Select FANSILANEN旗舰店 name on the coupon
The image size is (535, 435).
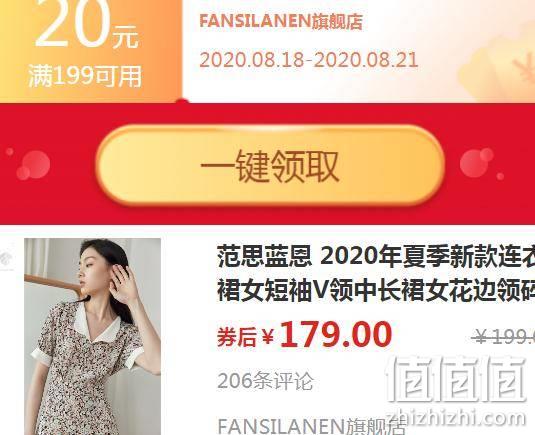(281, 21)
